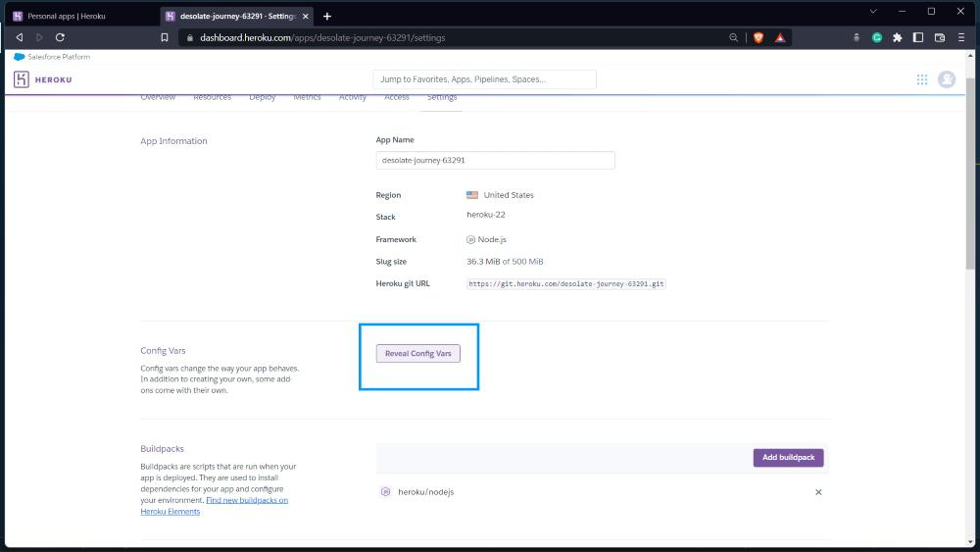Click the lock icon in the address bar
The image size is (980, 552).
click(x=190, y=38)
